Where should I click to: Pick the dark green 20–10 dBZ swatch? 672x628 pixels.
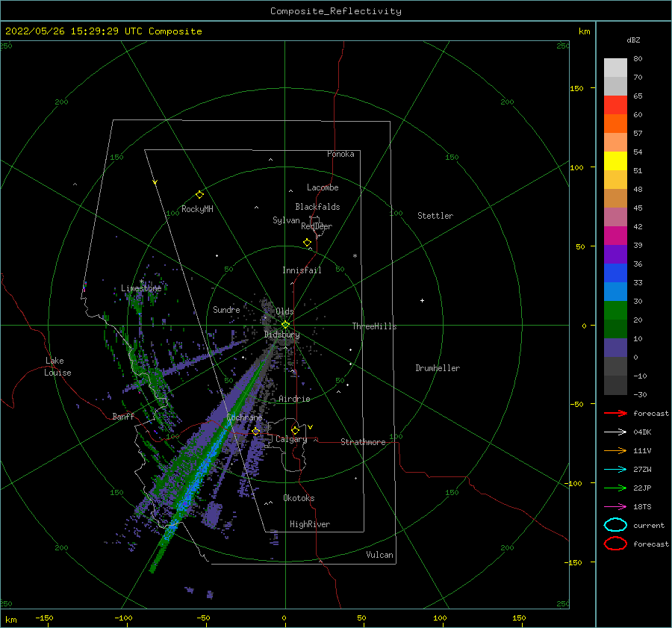[x=615, y=329]
